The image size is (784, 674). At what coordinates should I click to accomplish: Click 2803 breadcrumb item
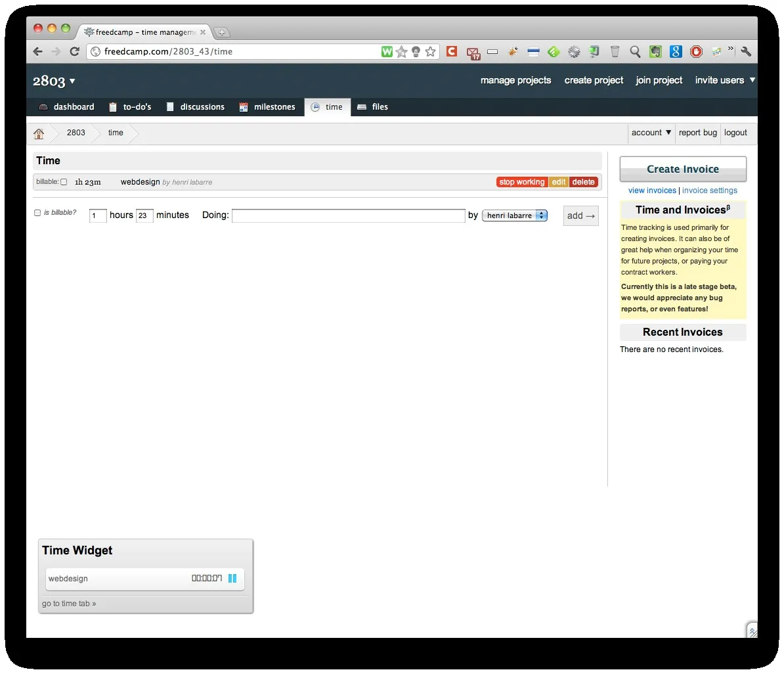pyautogui.click(x=76, y=133)
